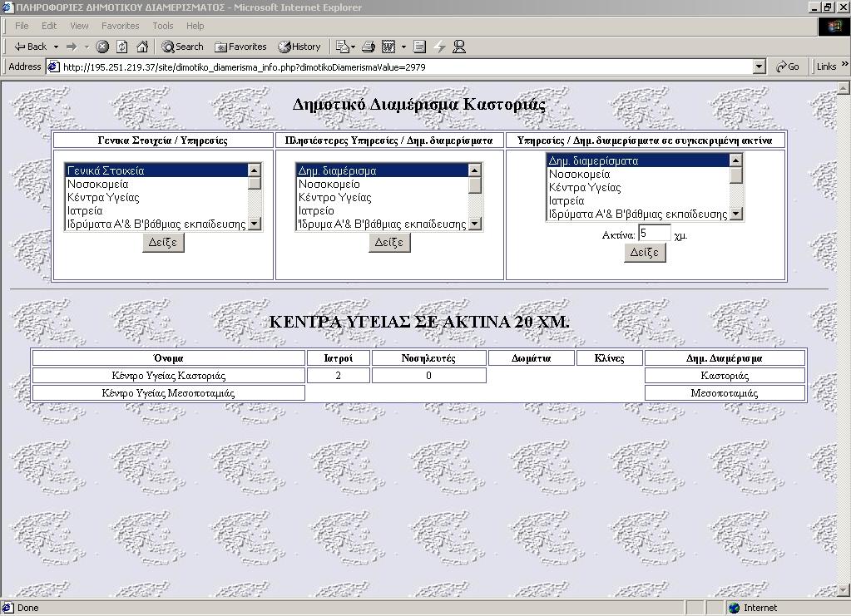Click the page scrollbar down arrow
Image resolution: width=851 pixels, height=616 pixels.
tap(844, 590)
